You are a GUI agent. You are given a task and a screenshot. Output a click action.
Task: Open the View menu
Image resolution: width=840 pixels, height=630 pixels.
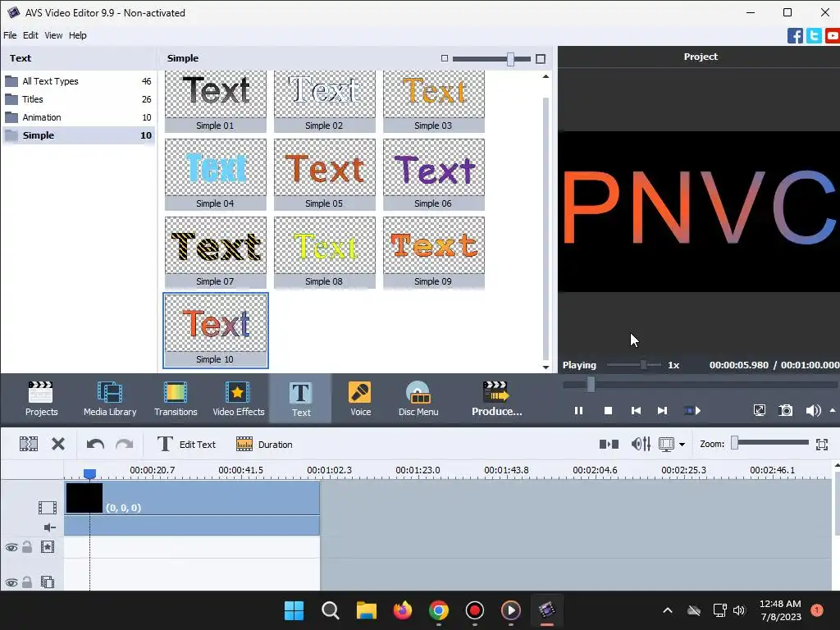(53, 35)
